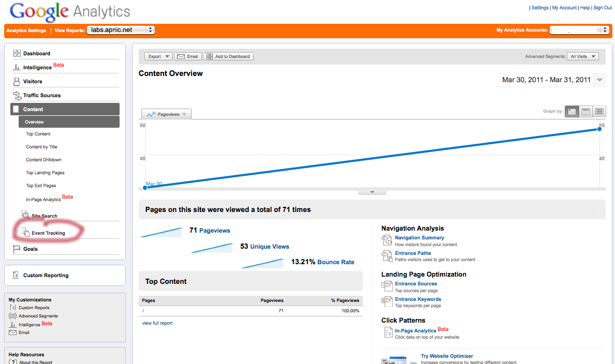Click the Navigation Summary link

pyautogui.click(x=419, y=238)
